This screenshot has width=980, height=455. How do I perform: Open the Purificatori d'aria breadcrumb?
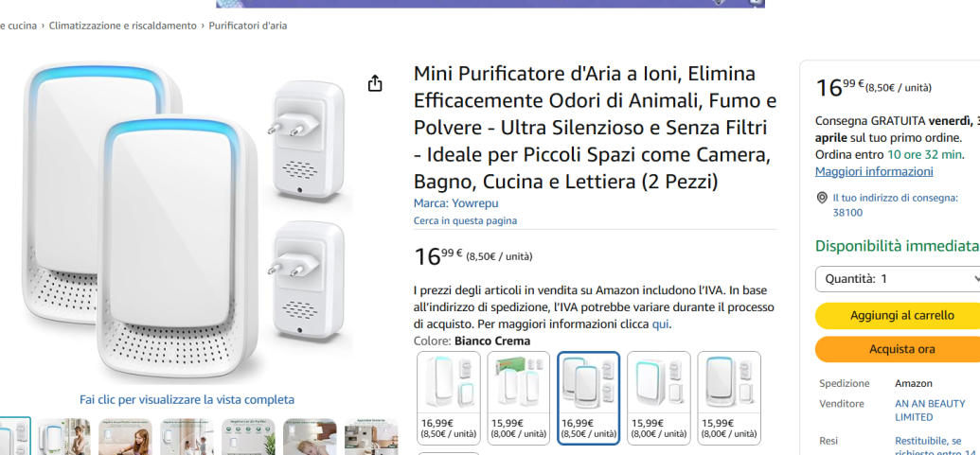(248, 26)
